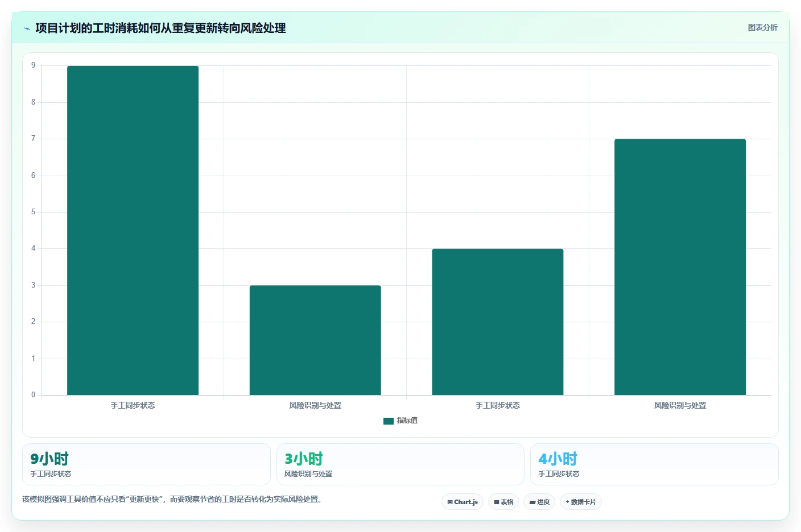The width and height of the screenshot is (801, 532).
Task: Select the bar with value 3
Action: point(315,340)
